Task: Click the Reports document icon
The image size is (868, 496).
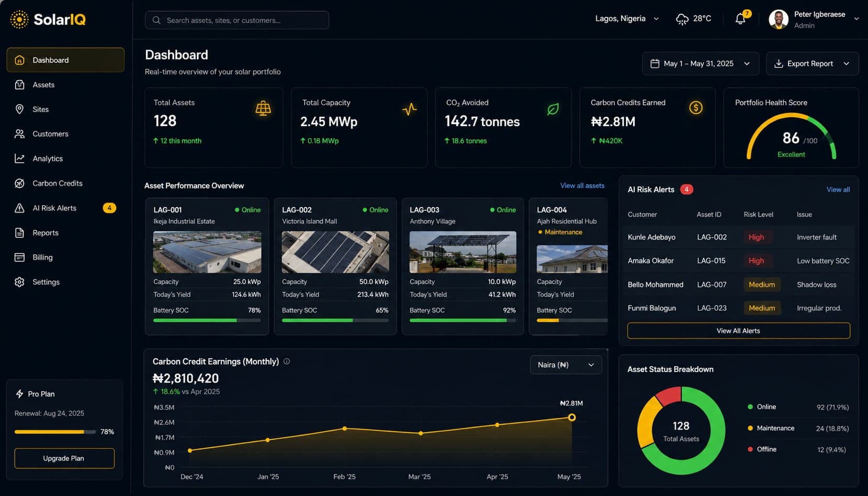Action: (x=19, y=233)
